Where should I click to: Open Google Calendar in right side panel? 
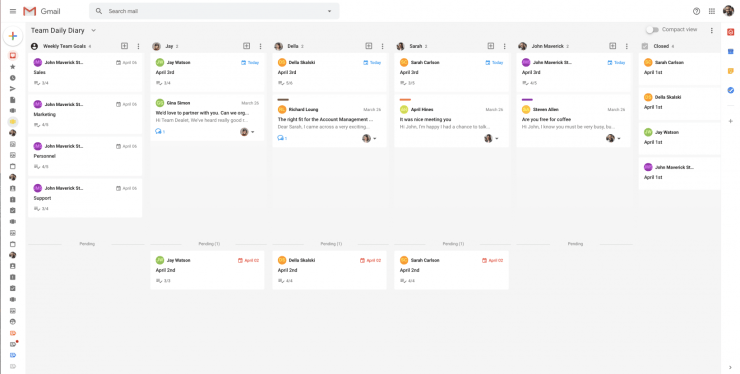[731, 51]
